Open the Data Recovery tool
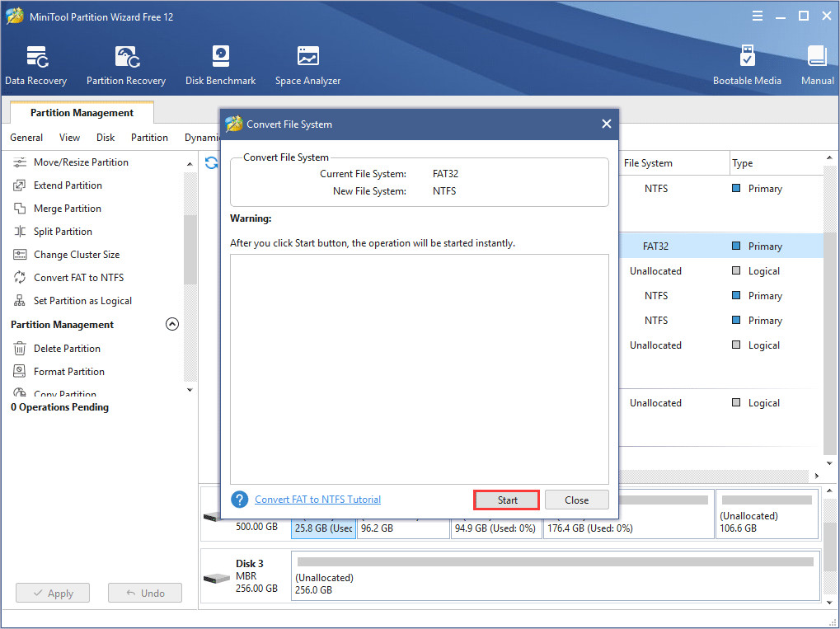Viewport: 840px width, 629px height. tap(36, 65)
